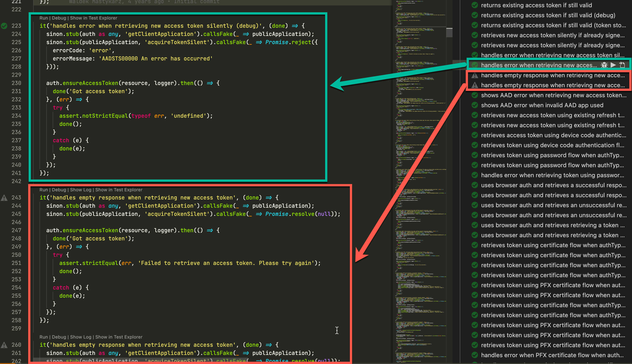The width and height of the screenshot is (632, 364).
Task: Click Debug code lens above line 260
Action: 59,337
